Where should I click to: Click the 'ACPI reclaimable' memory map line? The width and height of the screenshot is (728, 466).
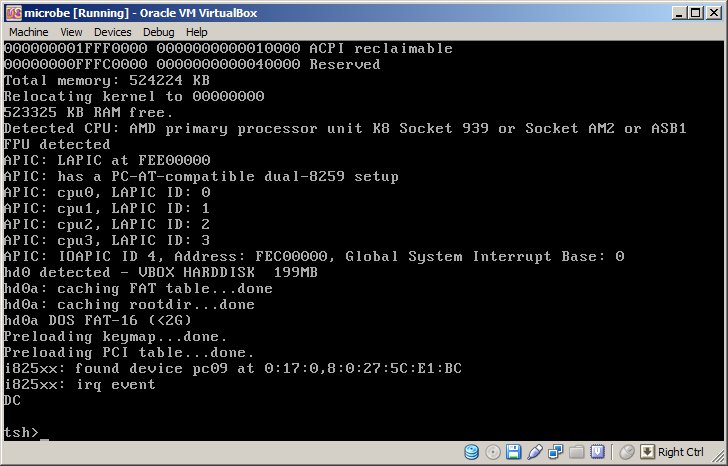pyautogui.click(x=228, y=48)
